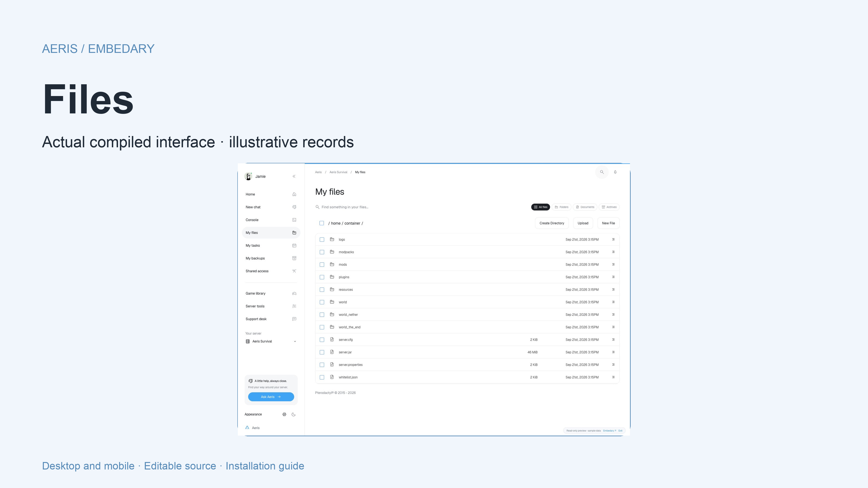Image resolution: width=868 pixels, height=488 pixels.
Task: Click Exit in the read-only preview bar
Action: 620,431
